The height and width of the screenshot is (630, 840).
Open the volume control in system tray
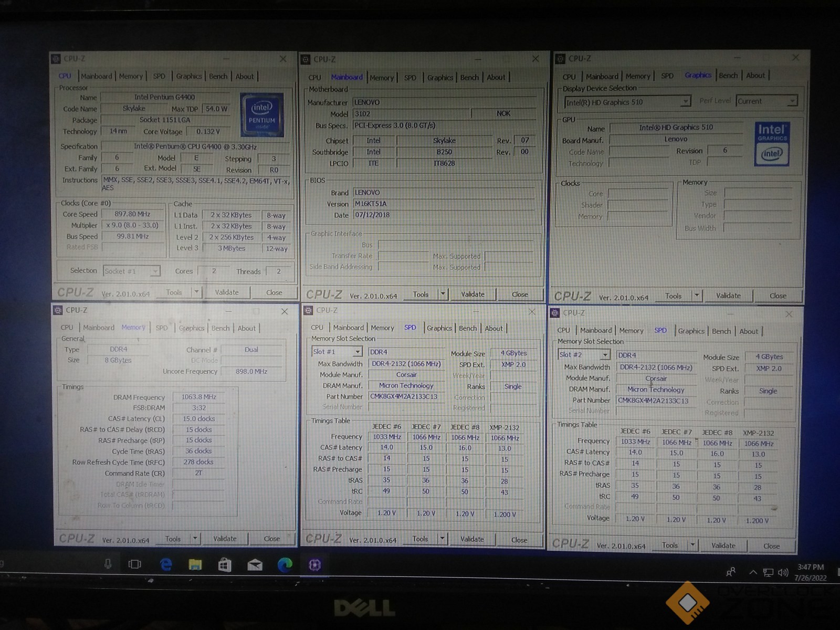[783, 572]
